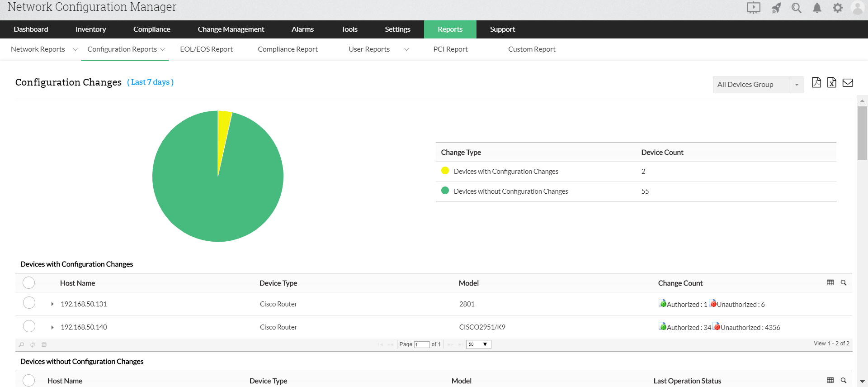The image size is (868, 387).
Task: Open the All Devices Group dropdown
Action: click(x=758, y=85)
